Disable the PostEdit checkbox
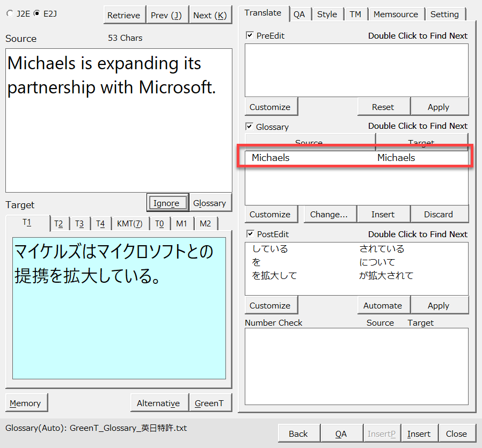 pyautogui.click(x=250, y=234)
